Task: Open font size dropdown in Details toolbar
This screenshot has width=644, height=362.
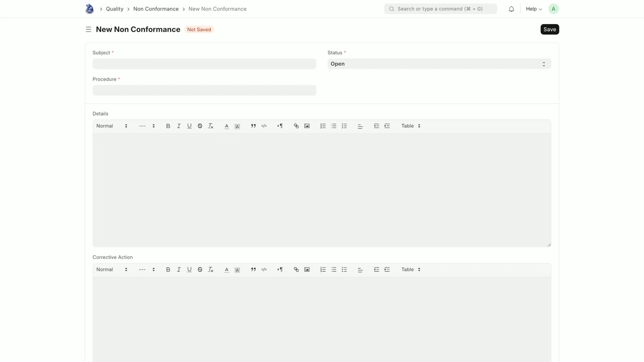Action: 147,126
